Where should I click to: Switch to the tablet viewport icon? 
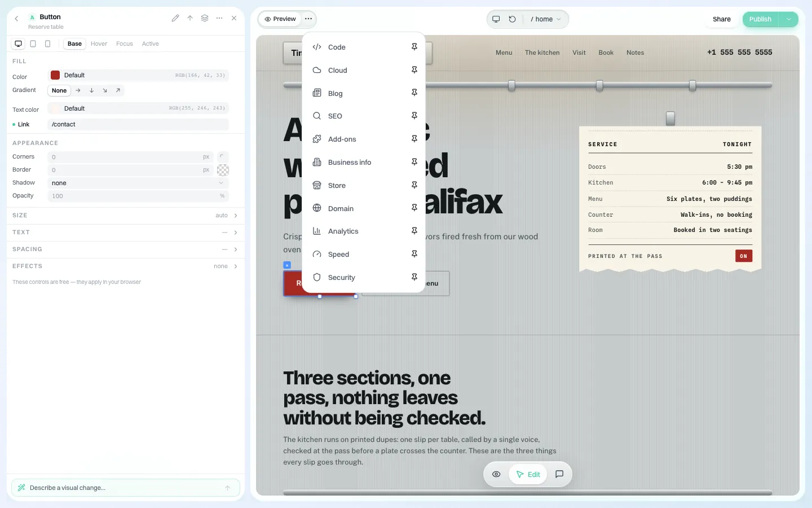(x=33, y=43)
